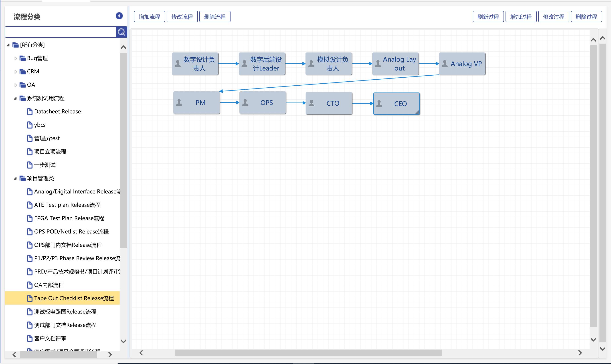The image size is (611, 364).
Task: Click the 刷新过程 button
Action: (x=488, y=17)
